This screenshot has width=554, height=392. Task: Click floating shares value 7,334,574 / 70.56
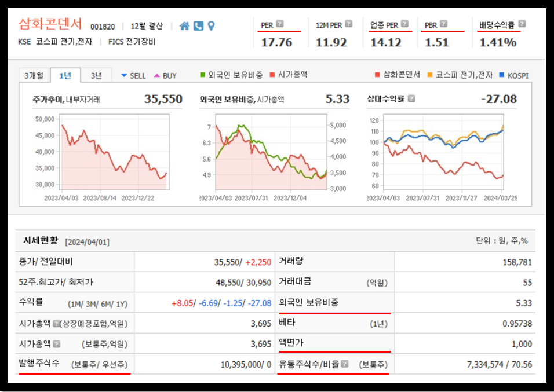tap(499, 365)
